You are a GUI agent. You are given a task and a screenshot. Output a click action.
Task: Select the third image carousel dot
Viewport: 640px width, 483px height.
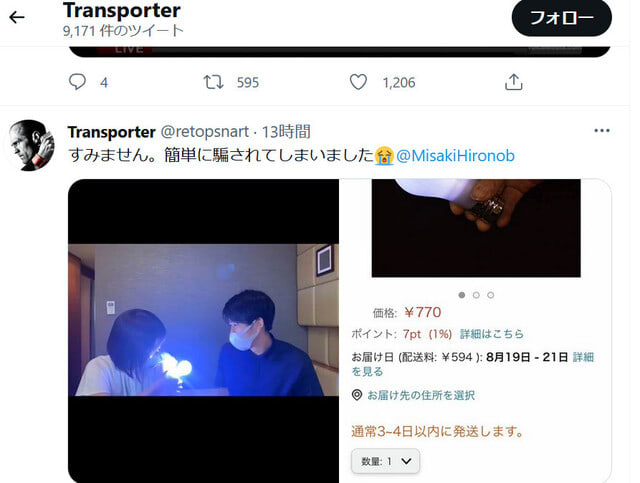pyautogui.click(x=491, y=295)
